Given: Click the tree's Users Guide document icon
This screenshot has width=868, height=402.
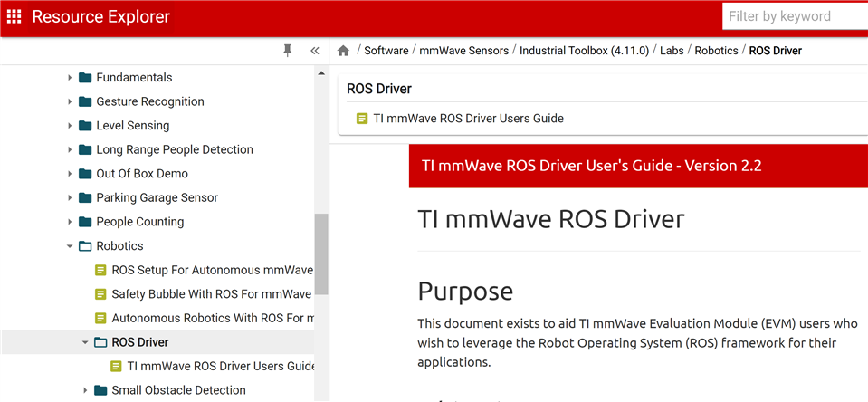Looking at the screenshot, I should [116, 367].
